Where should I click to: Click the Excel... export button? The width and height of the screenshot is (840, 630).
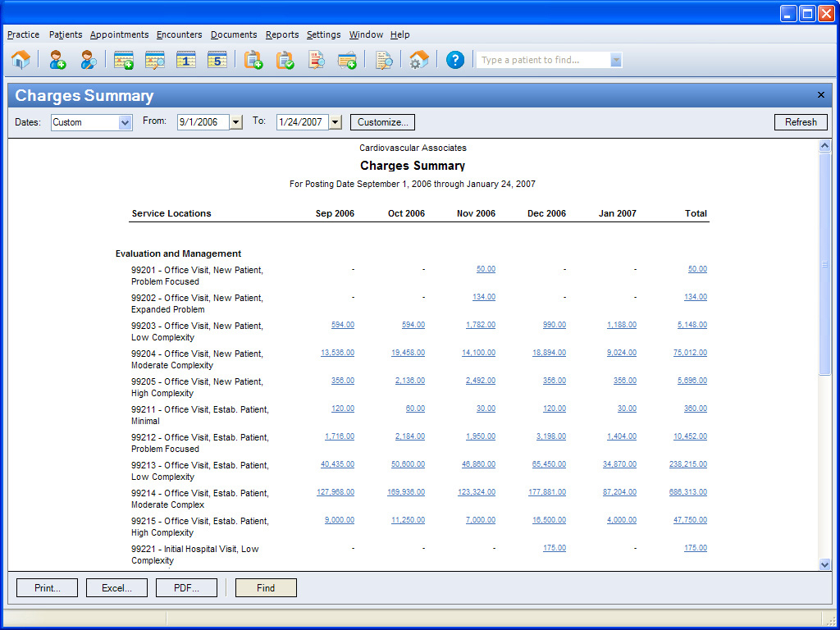pyautogui.click(x=116, y=587)
